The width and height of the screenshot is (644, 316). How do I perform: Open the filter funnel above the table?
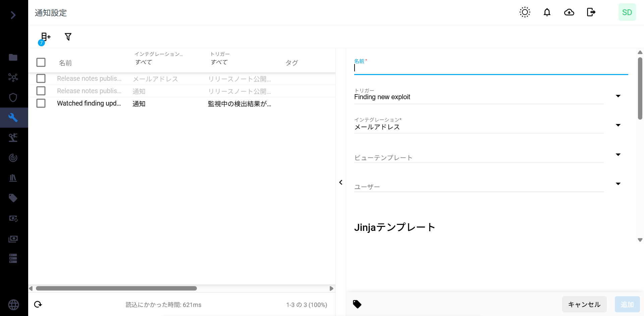point(68,37)
